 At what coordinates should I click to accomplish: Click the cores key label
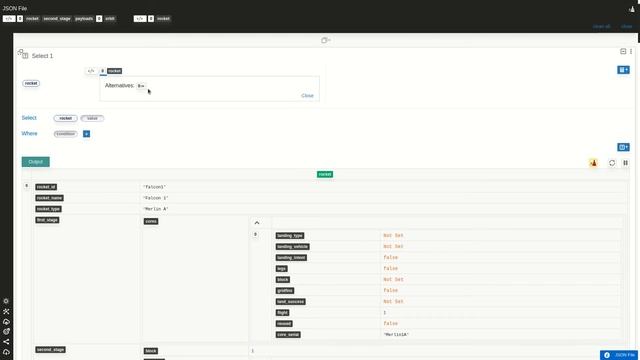[151, 221]
